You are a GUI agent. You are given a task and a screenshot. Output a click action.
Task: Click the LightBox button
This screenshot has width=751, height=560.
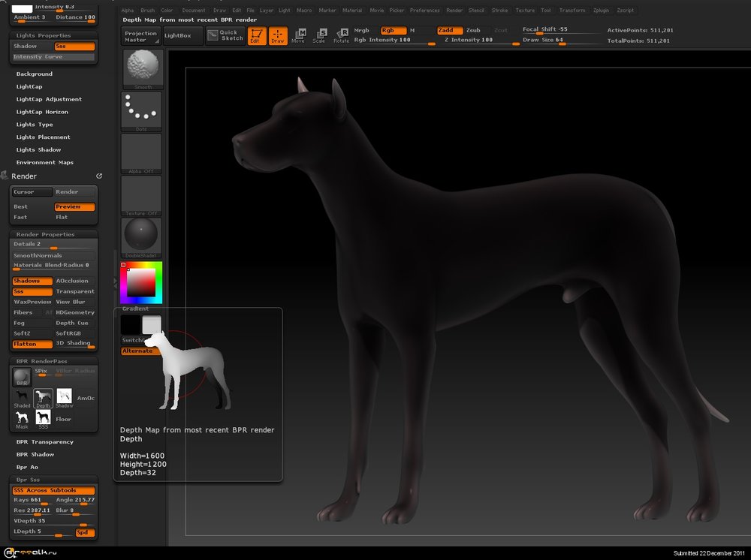point(178,35)
